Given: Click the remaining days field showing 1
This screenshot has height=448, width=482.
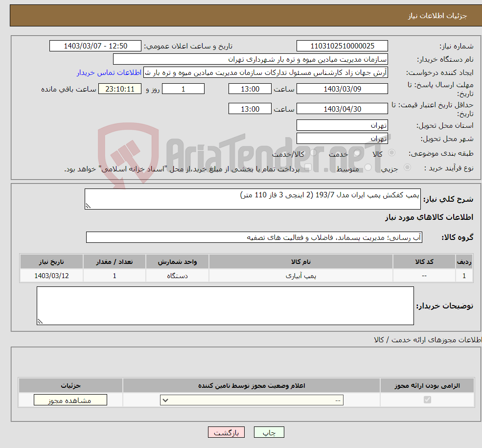Looking at the screenshot, I should coord(183,89).
